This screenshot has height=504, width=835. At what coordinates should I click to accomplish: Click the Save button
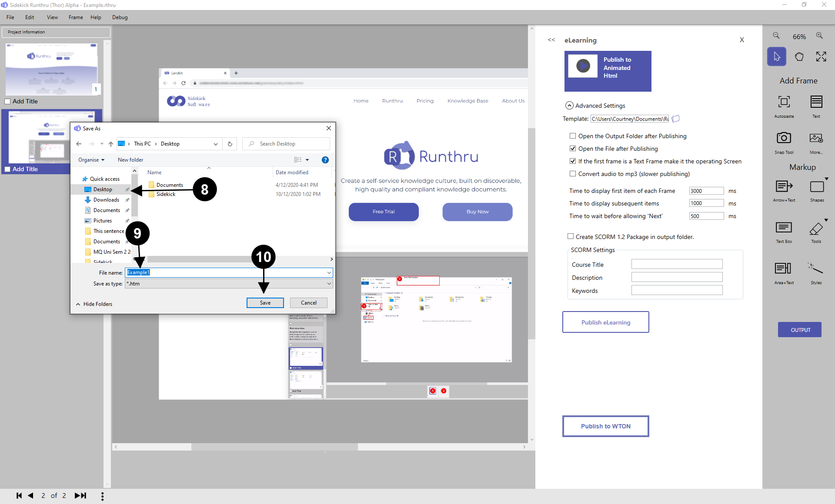click(265, 303)
